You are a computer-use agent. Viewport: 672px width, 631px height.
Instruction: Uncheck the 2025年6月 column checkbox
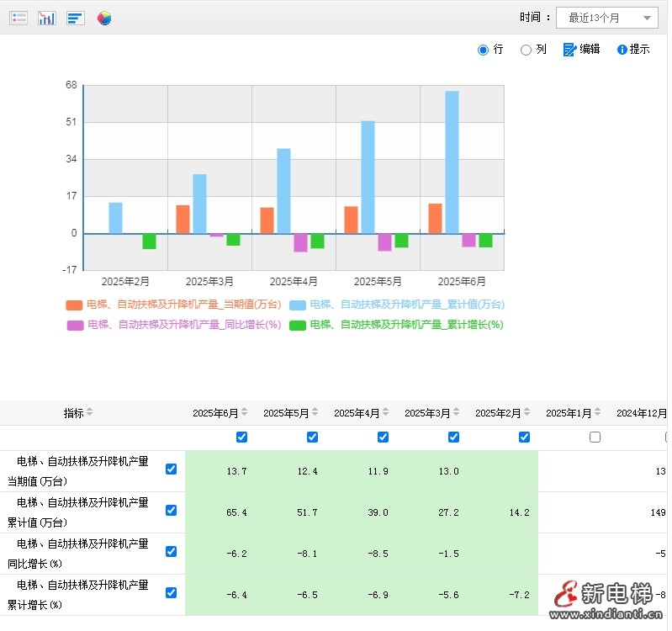point(242,437)
